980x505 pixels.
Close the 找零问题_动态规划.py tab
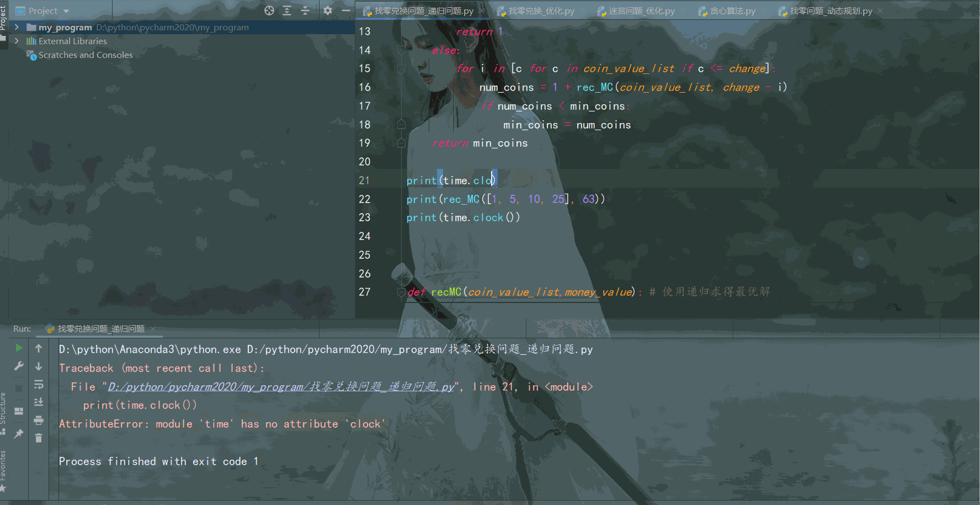(x=880, y=10)
